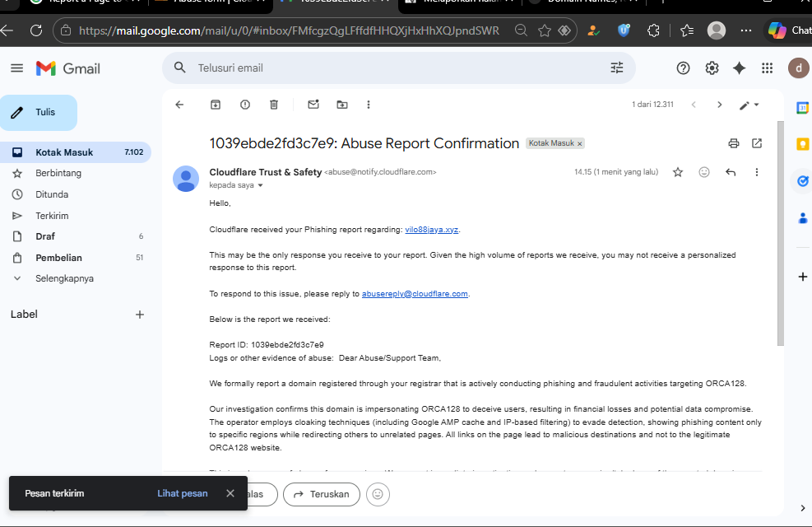This screenshot has width=812, height=527.
Task: Collapse side panel with bottom chevron
Action: 802,508
